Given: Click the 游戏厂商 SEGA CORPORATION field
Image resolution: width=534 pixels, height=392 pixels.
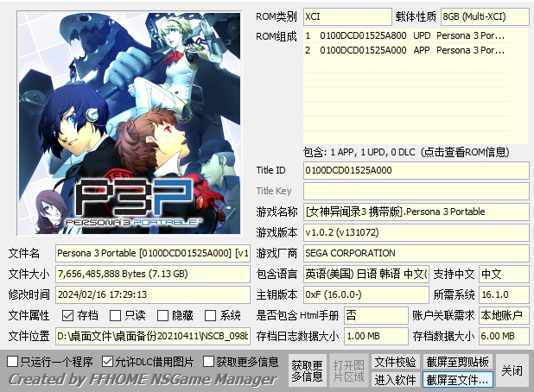Looking at the screenshot, I should click(x=416, y=253).
